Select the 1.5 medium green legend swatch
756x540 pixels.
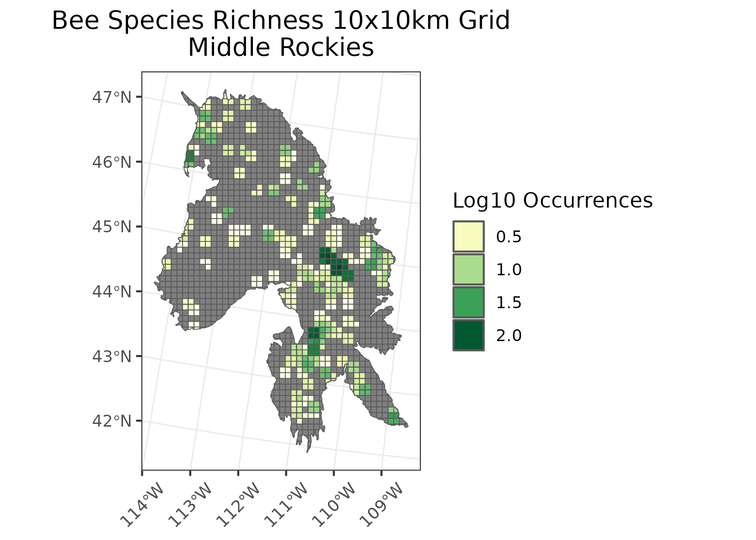468,302
